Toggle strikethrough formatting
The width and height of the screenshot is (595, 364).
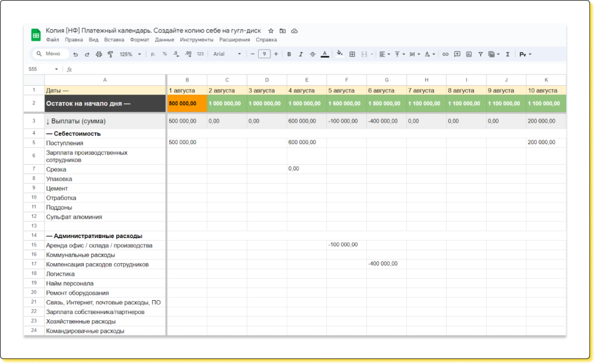click(313, 55)
